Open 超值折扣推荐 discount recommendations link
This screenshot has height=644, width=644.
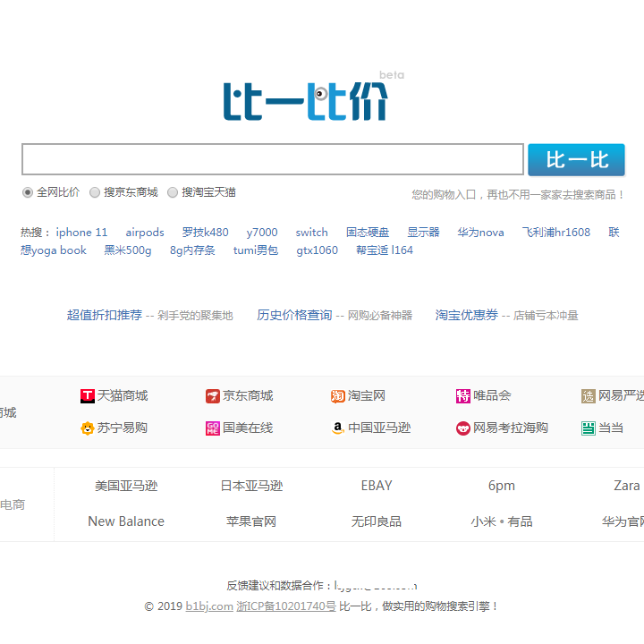click(105, 315)
